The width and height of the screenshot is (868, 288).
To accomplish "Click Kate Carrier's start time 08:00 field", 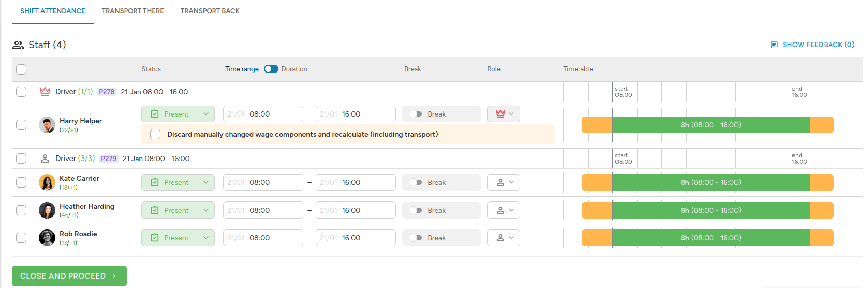I will tap(263, 182).
